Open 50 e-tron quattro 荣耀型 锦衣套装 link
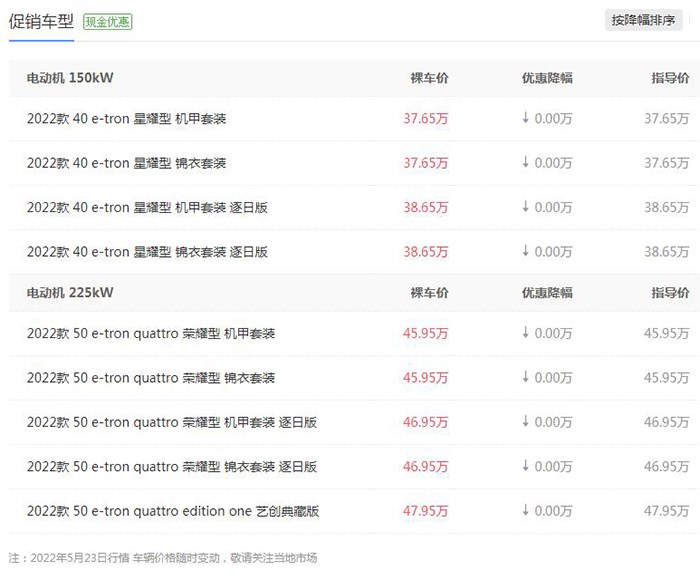Image resolution: width=700 pixels, height=580 pixels. point(151,378)
